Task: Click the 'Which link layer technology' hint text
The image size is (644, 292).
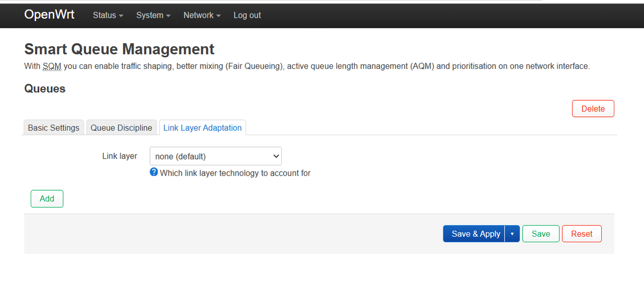Action: click(235, 173)
